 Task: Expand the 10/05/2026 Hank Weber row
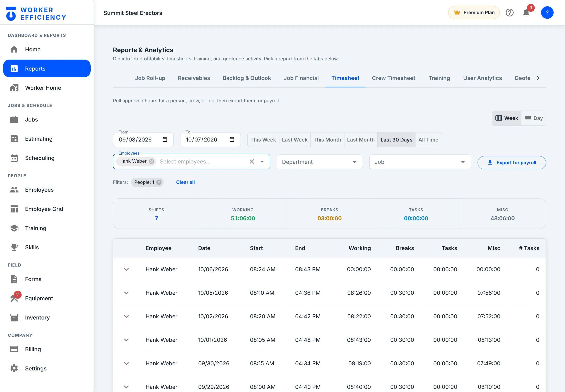[x=126, y=293]
